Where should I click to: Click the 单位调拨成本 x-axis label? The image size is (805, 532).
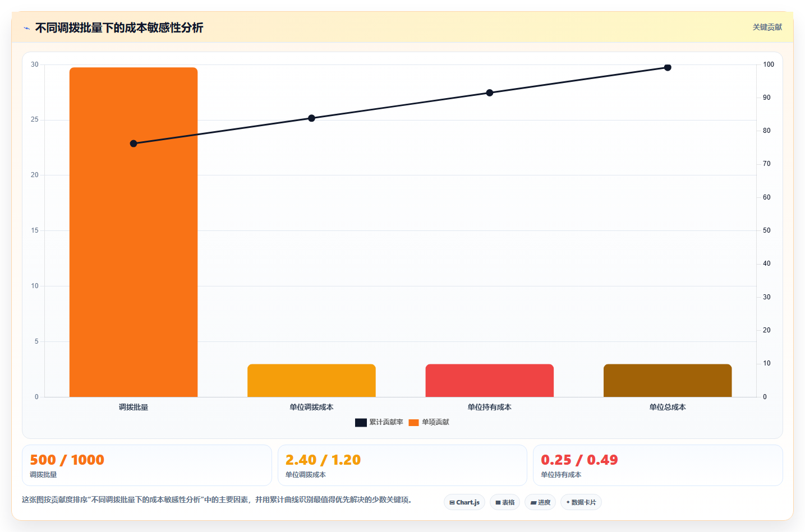point(311,407)
